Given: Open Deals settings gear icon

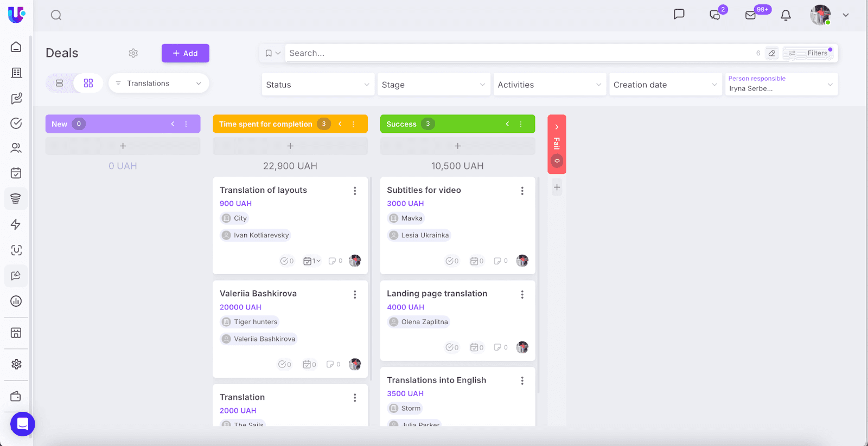Looking at the screenshot, I should tap(133, 53).
